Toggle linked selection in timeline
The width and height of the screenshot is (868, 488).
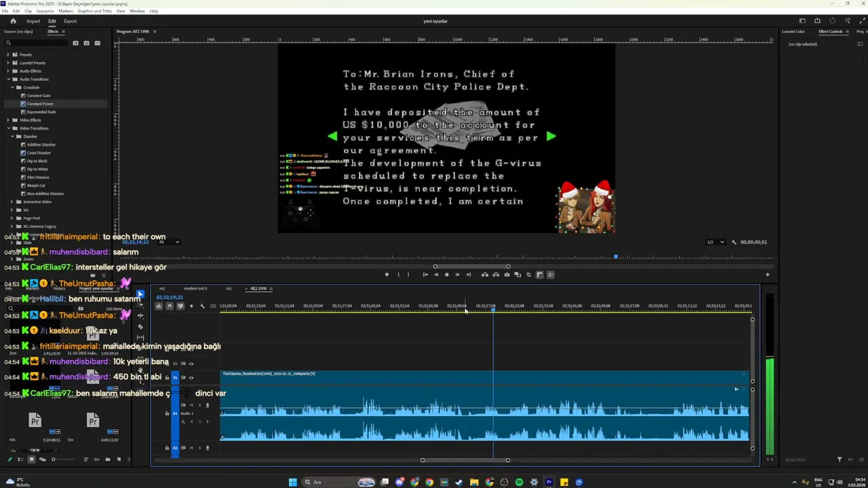pos(180,306)
